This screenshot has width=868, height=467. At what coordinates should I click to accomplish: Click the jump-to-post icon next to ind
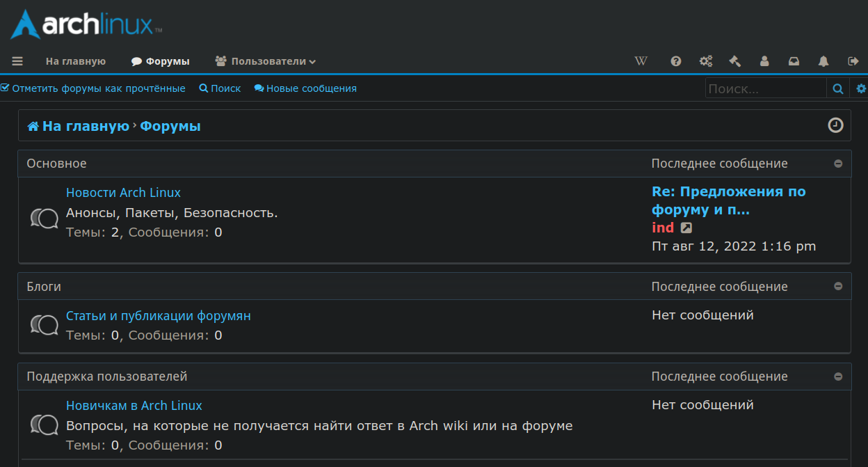click(686, 228)
